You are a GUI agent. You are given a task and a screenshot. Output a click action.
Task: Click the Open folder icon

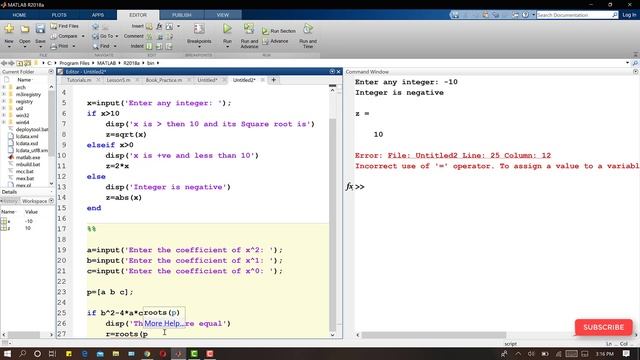coord(25,29)
